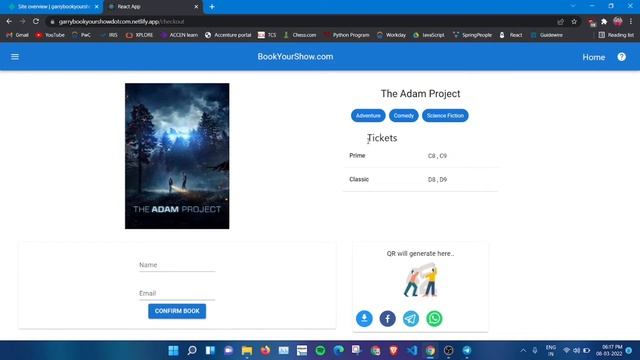640x360 pixels.
Task: Open the help question-mark icon
Action: (x=621, y=57)
